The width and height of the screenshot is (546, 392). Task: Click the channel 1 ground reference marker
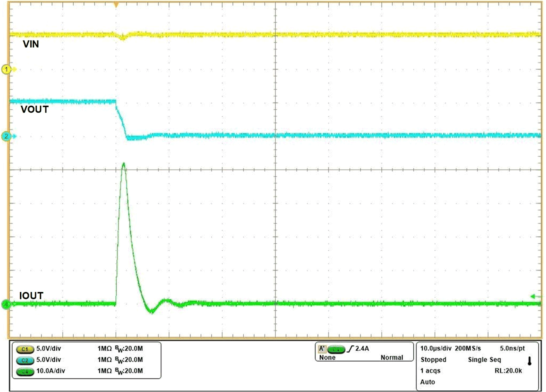(7, 69)
